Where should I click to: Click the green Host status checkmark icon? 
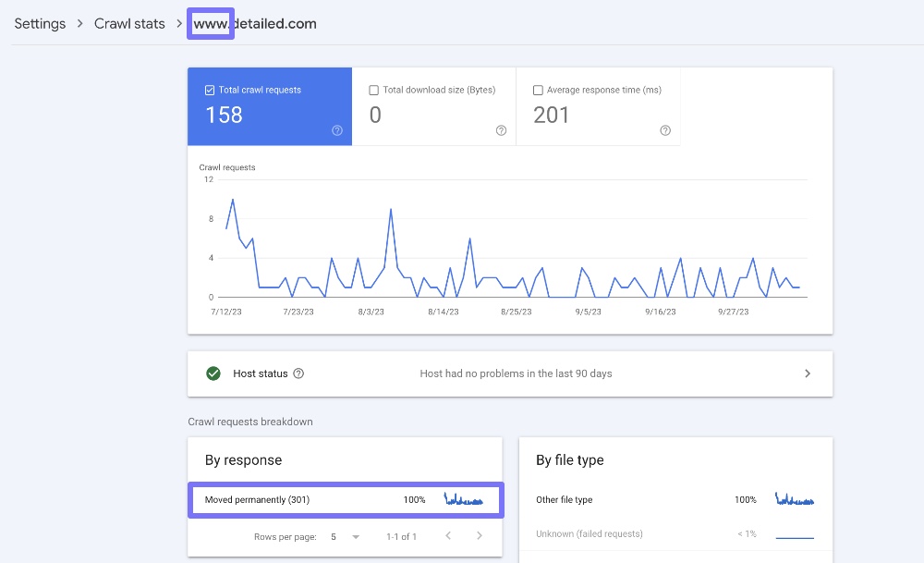(213, 373)
